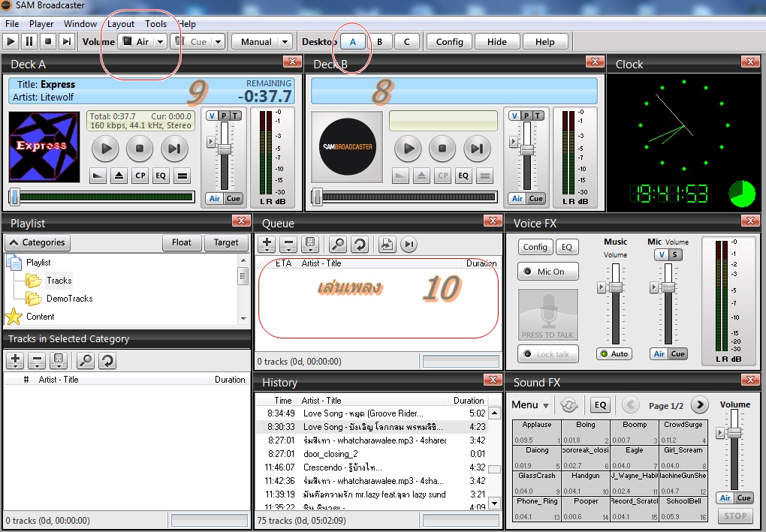Expand Voice FX music volume arrow
This screenshot has width=766, height=532.
(602, 287)
